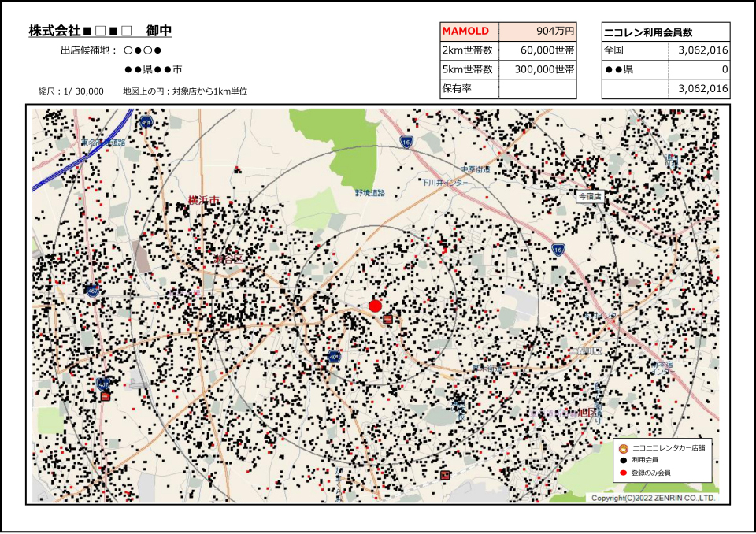Click the ニコニコレンタカー店舗 legend icon
The image size is (756, 534).
click(x=623, y=448)
